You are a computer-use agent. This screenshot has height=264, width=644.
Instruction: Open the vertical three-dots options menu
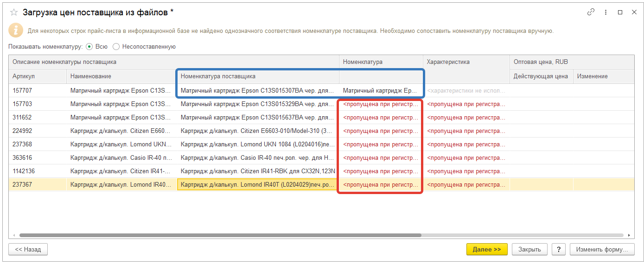click(606, 13)
